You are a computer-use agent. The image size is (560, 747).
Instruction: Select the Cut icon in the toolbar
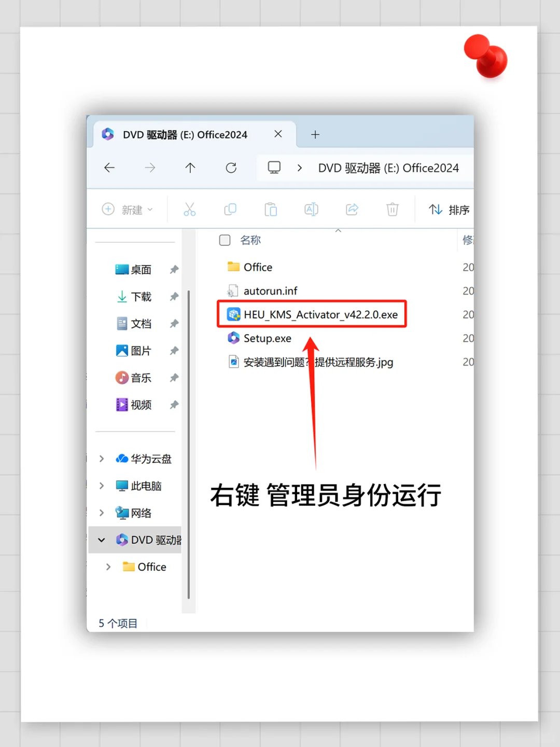coord(189,209)
